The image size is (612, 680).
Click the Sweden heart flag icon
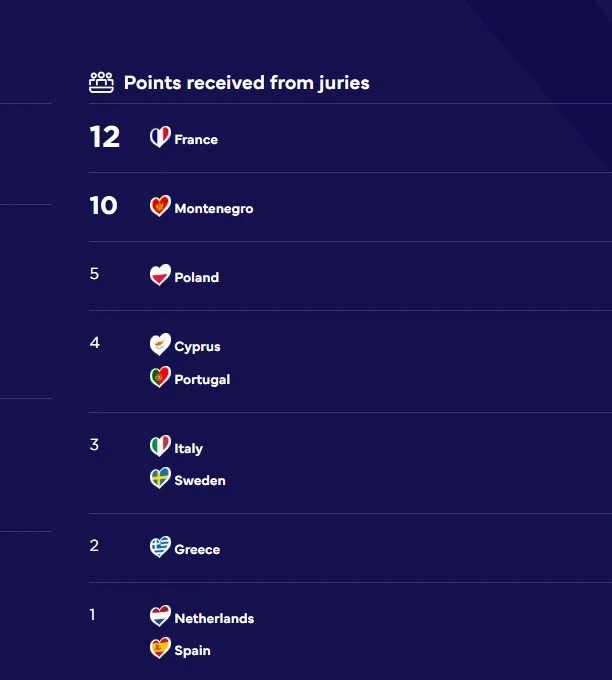[x=160, y=477]
